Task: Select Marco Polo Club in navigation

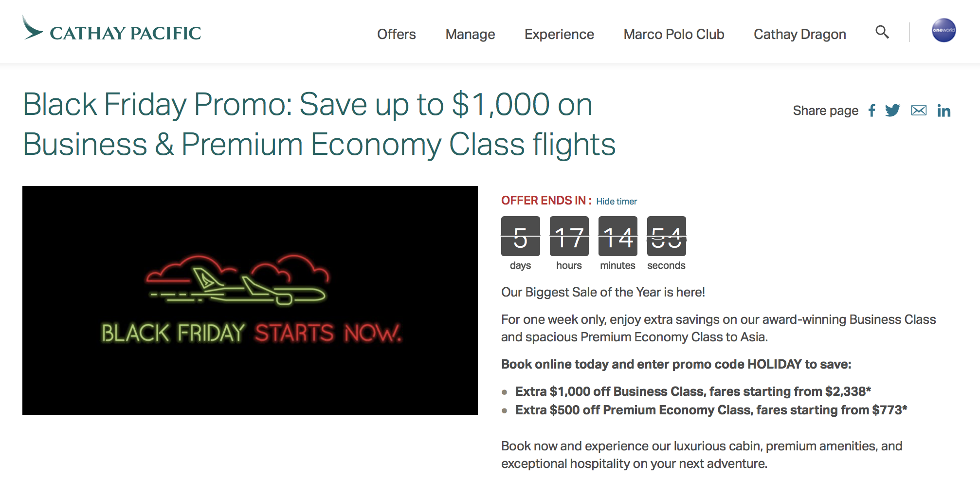Action: (673, 34)
